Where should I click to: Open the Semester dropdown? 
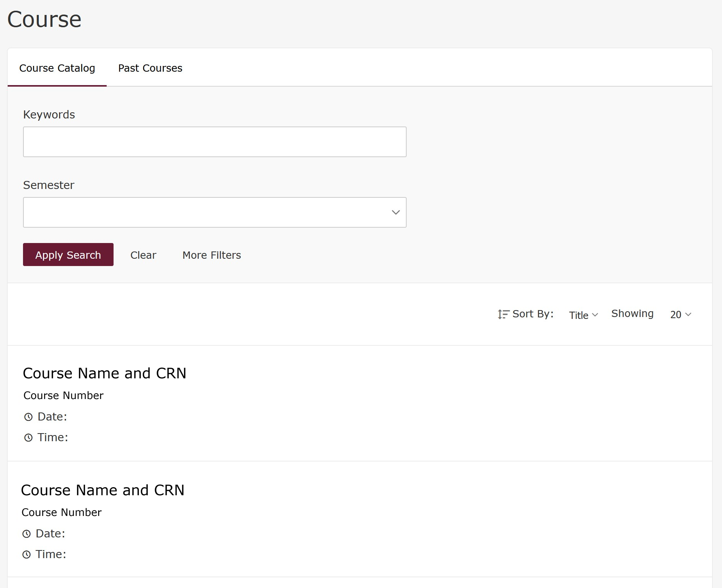214,212
